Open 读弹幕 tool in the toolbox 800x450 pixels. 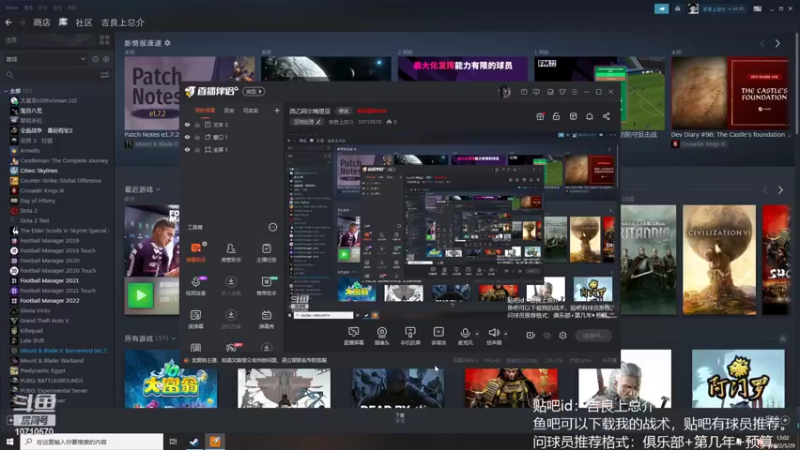[196, 319]
